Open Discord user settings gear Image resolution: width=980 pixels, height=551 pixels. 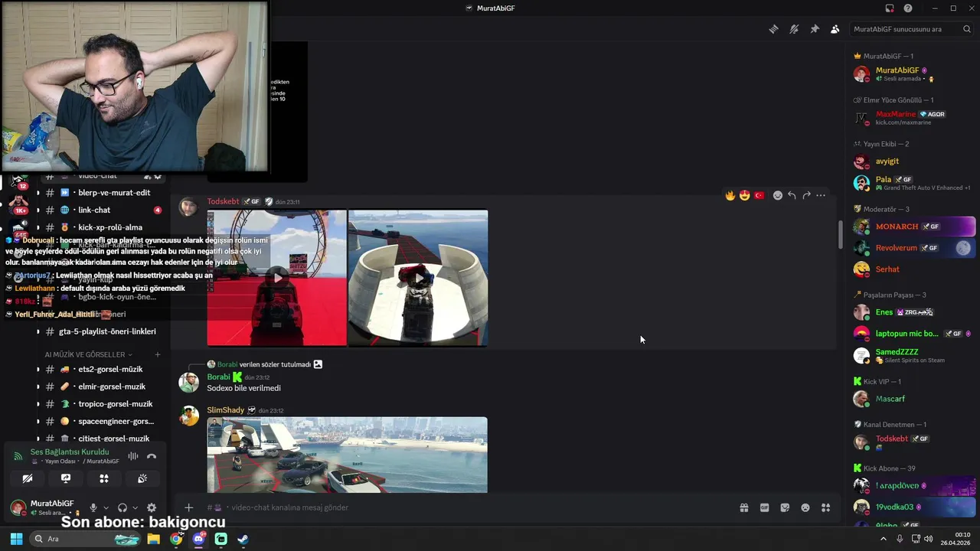click(x=152, y=507)
